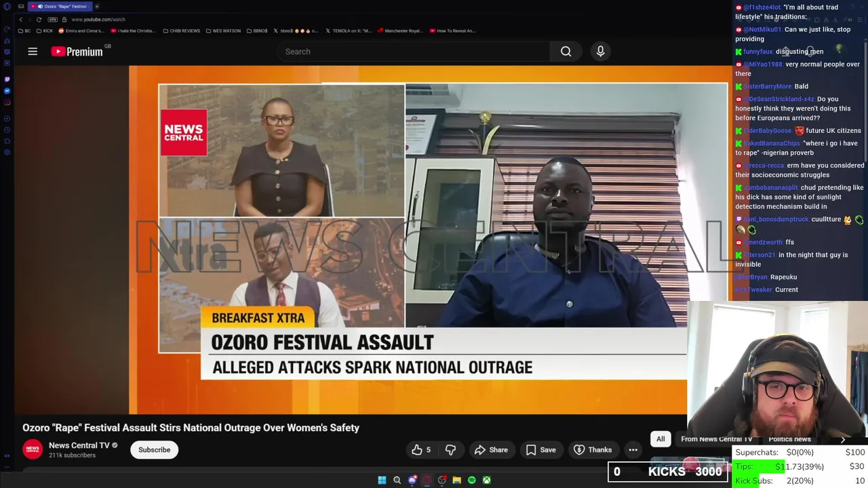
Task: Reload the current page
Action: [x=39, y=20]
